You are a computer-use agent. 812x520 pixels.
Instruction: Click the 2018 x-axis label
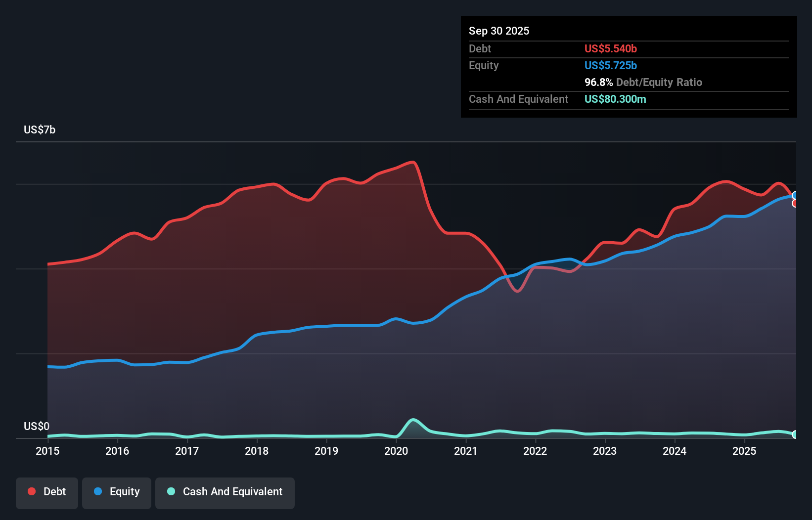(x=257, y=451)
